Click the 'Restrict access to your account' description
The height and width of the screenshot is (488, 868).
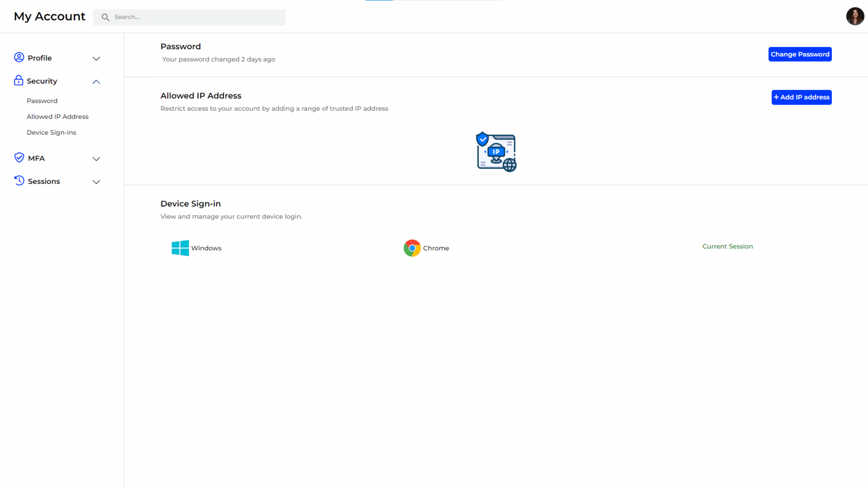[x=274, y=108]
